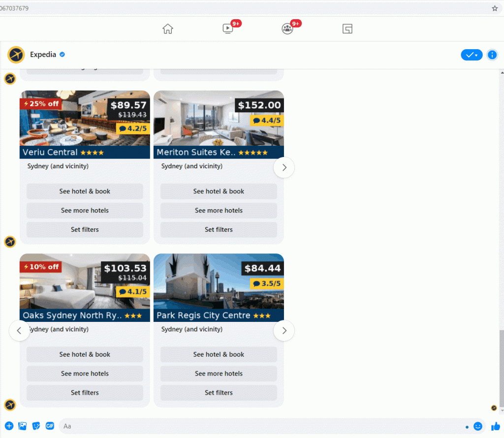Choose a GIF icon
Screen dimensions: 504x438
click(x=50, y=426)
